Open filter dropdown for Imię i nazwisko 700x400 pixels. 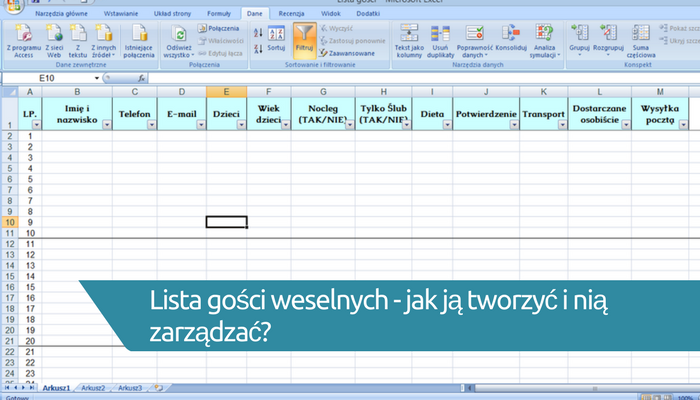click(x=107, y=125)
